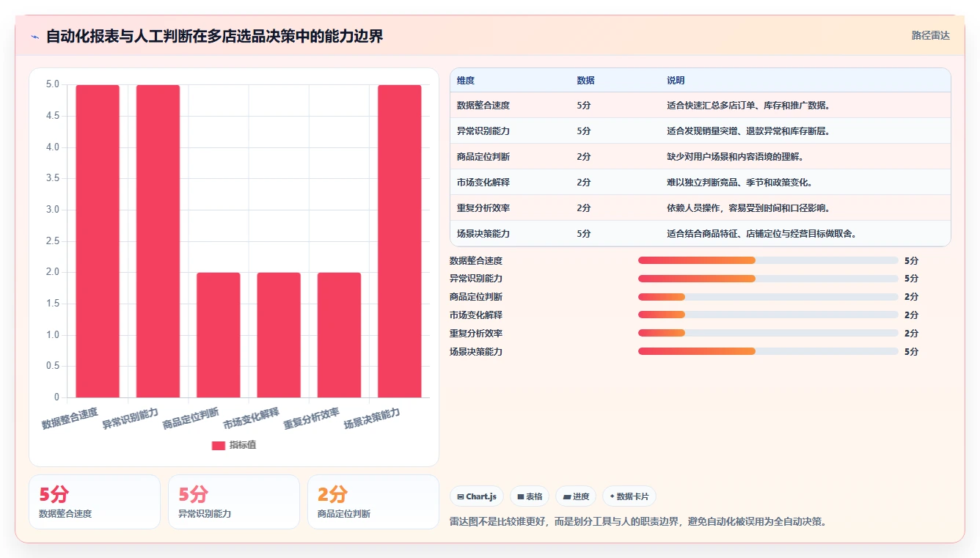Click the 重复分析效率 bar in chart
Image resolution: width=980 pixels, height=558 pixels.
(x=339, y=335)
